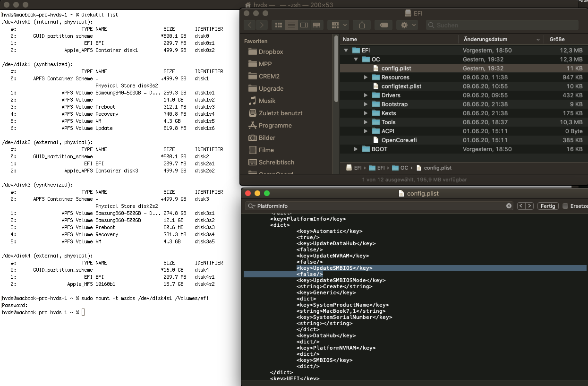This screenshot has width=588, height=386.
Task: Zoom the config.plist window with green button
Action: point(267,193)
